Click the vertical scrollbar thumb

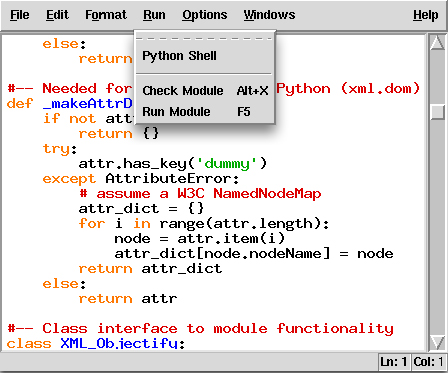[437, 112]
